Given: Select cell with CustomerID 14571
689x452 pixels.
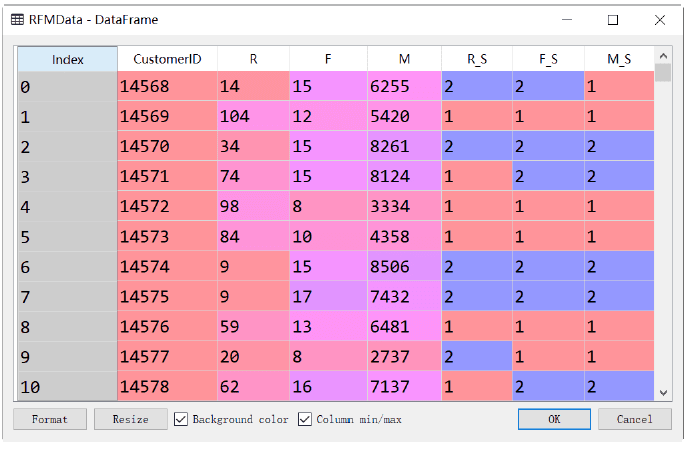Looking at the screenshot, I should coord(167,176).
